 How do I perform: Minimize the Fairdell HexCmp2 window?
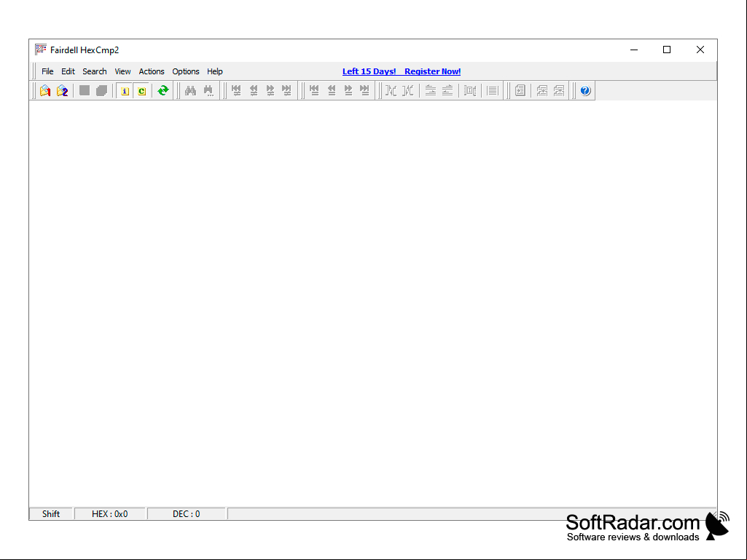(634, 50)
